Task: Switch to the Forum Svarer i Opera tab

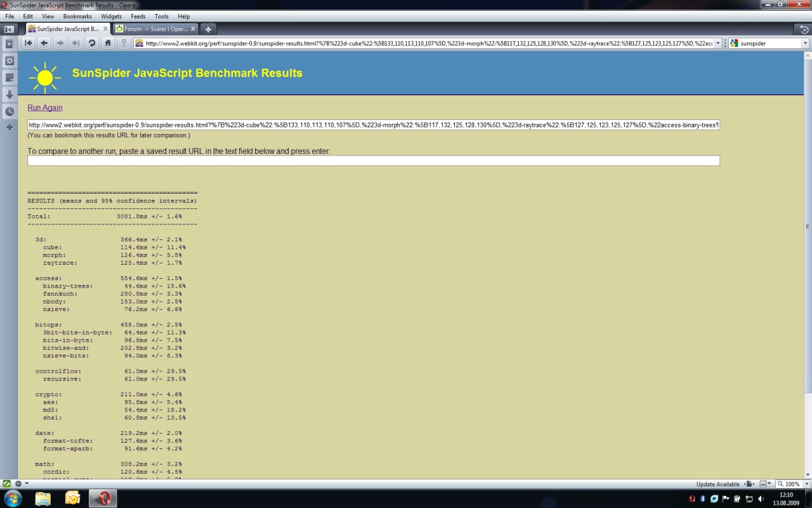Action: (x=155, y=29)
